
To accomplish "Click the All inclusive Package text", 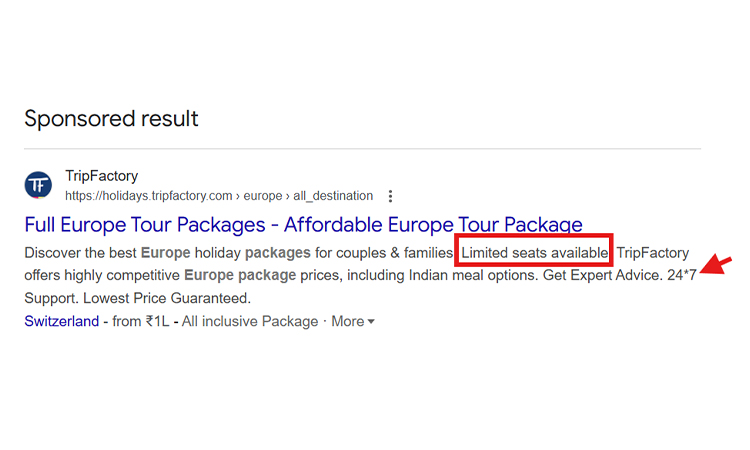I will pos(249,322).
